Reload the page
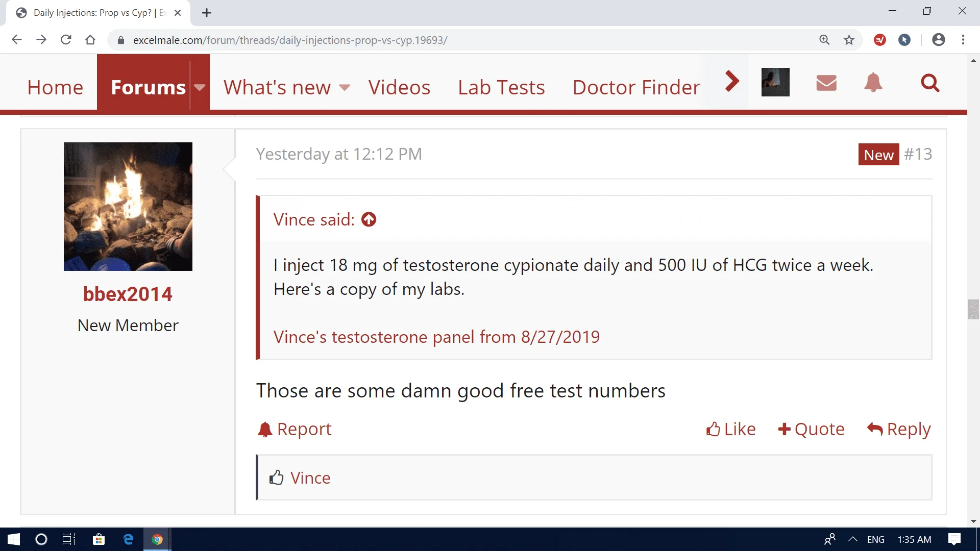980x551 pixels. pyautogui.click(x=66, y=40)
